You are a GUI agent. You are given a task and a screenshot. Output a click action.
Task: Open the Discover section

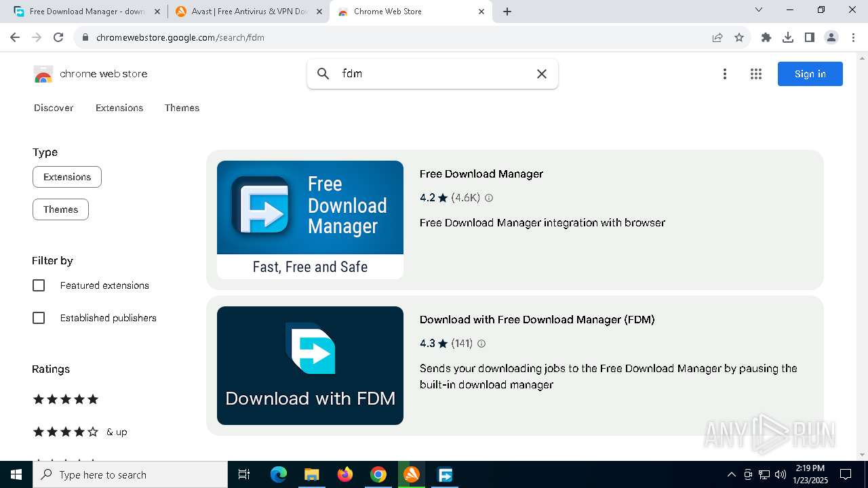(54, 108)
